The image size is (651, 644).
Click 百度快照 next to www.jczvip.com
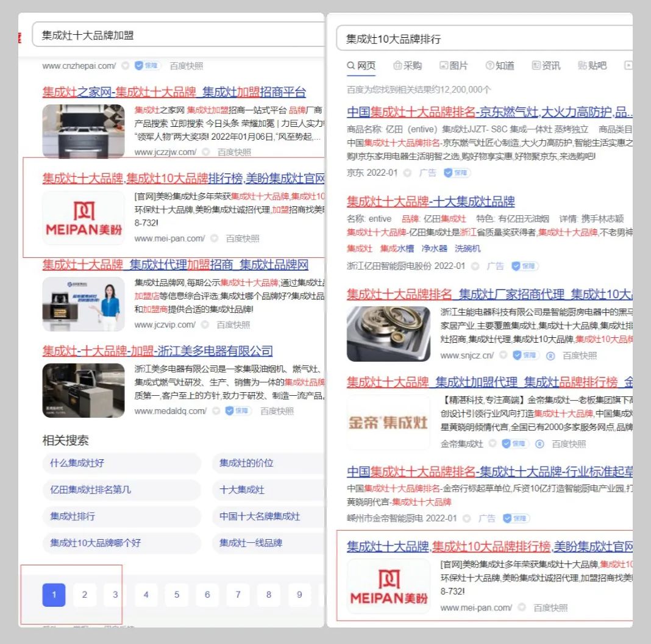(233, 325)
